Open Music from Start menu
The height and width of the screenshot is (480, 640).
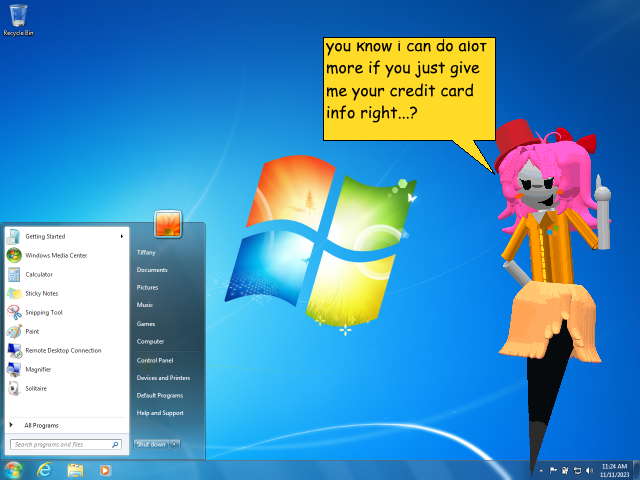(144, 305)
